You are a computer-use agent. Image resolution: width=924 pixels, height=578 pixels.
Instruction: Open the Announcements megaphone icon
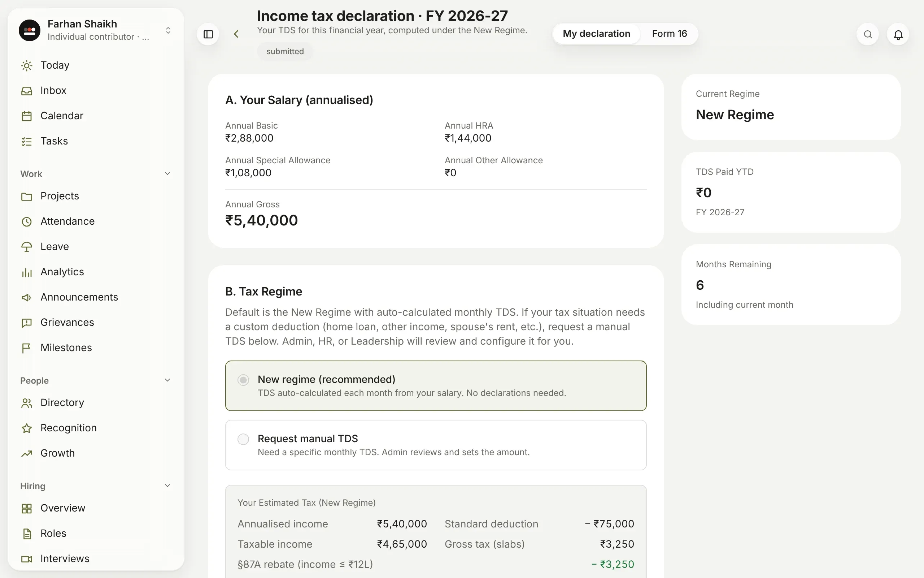pos(27,297)
